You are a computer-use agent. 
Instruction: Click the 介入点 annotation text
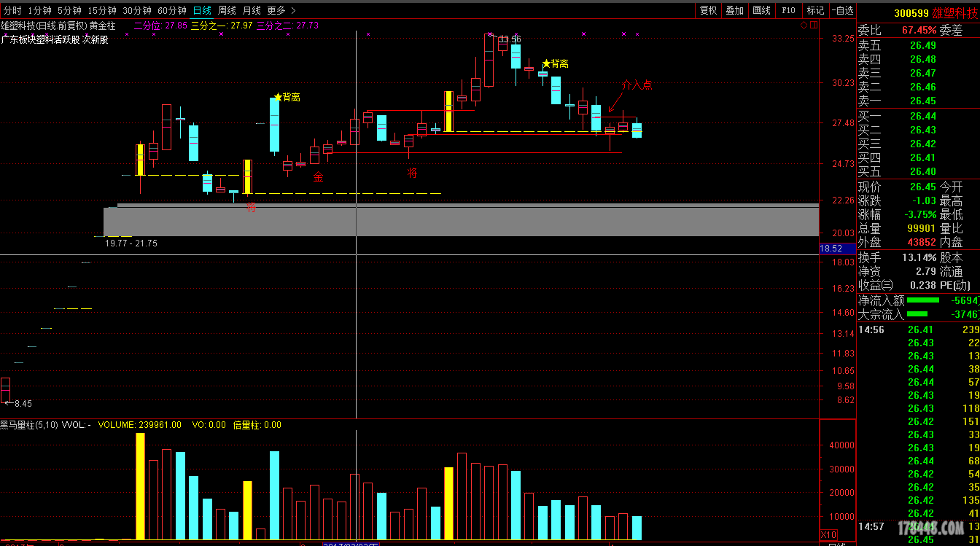[637, 85]
